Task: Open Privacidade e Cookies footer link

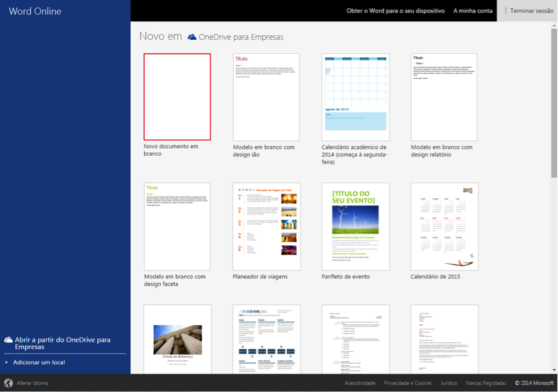Action: pos(408,383)
